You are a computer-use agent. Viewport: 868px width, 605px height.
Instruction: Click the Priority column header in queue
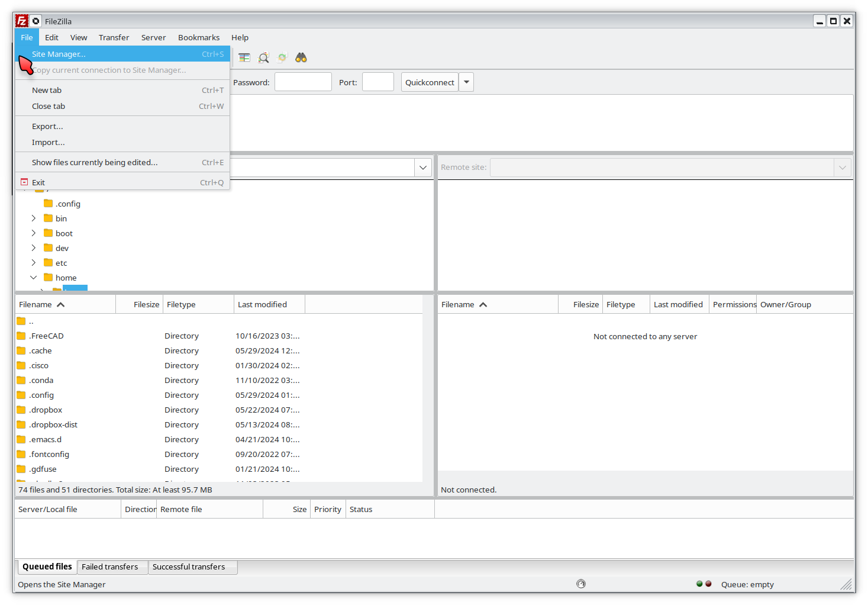click(328, 509)
